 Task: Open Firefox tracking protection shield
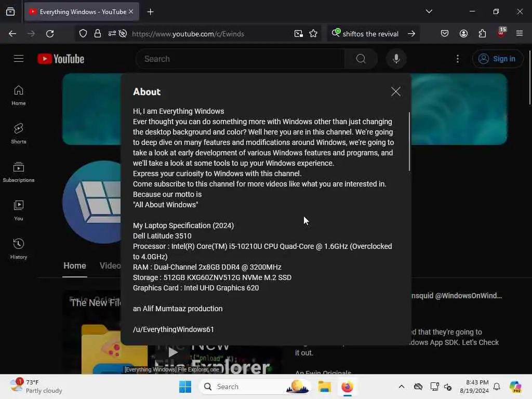click(83, 34)
